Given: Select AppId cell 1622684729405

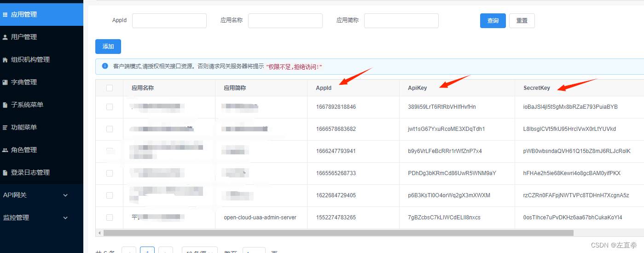Looking at the screenshot, I should (x=336, y=195).
